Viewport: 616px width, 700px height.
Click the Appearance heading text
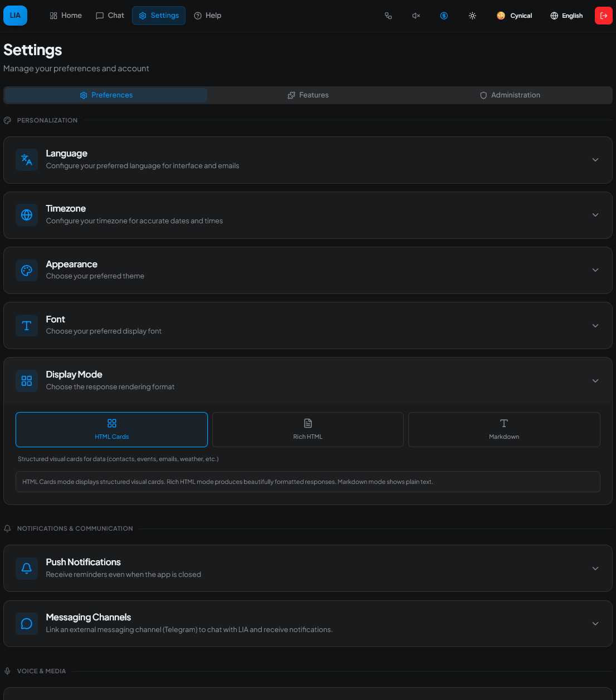pyautogui.click(x=71, y=265)
